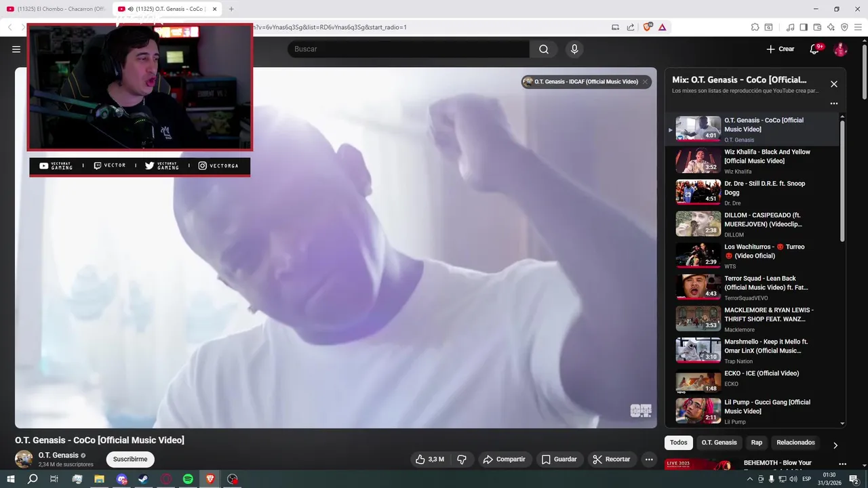868x488 pixels.
Task: Play Lil Pump Gucci Gang video
Action: tap(753, 411)
